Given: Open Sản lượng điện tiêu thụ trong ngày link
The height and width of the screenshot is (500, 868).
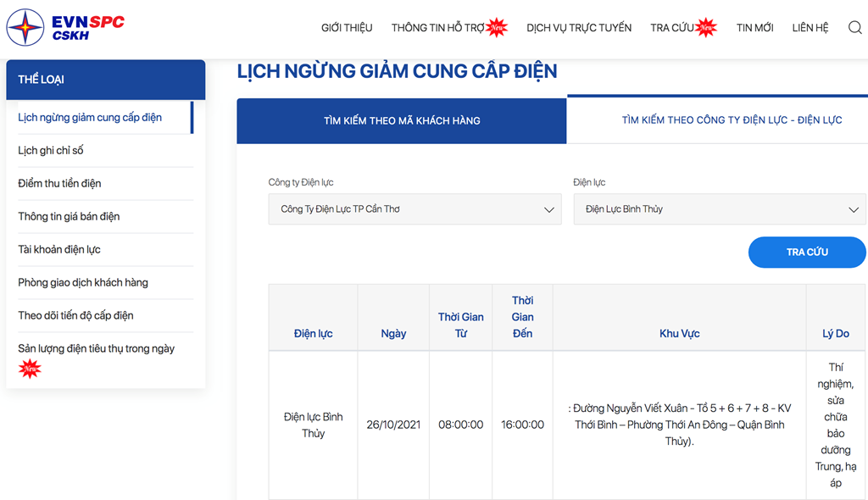Looking at the screenshot, I should [97, 348].
